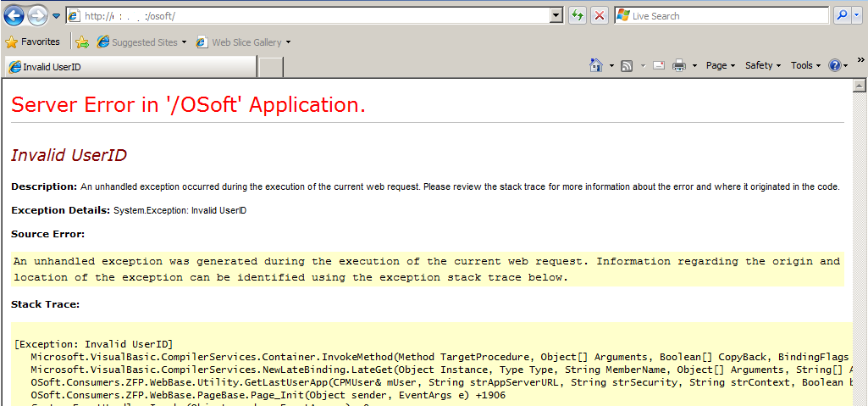Add page to Favorites Bar icon
The image size is (868, 406).
[x=82, y=42]
